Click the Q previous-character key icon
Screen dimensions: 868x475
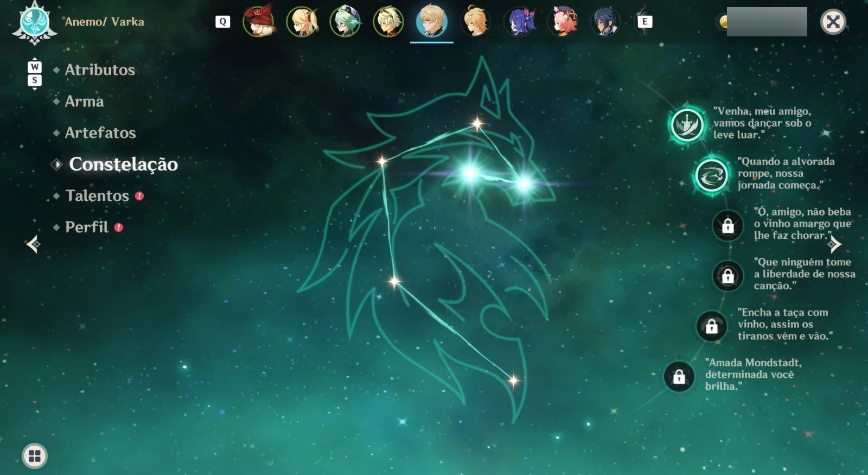[222, 22]
